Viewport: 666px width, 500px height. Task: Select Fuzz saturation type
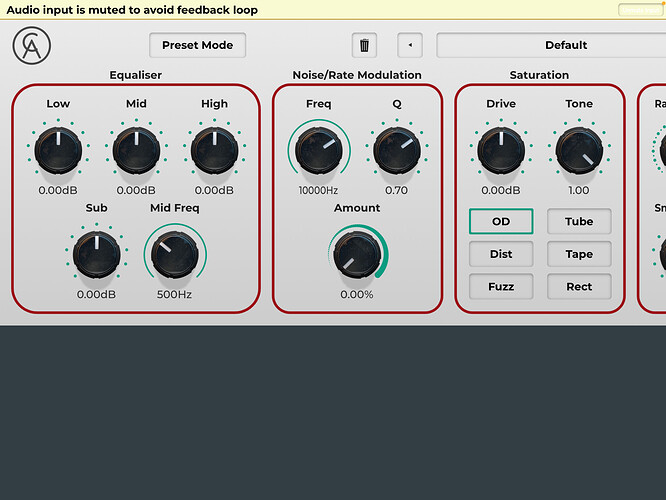501,287
